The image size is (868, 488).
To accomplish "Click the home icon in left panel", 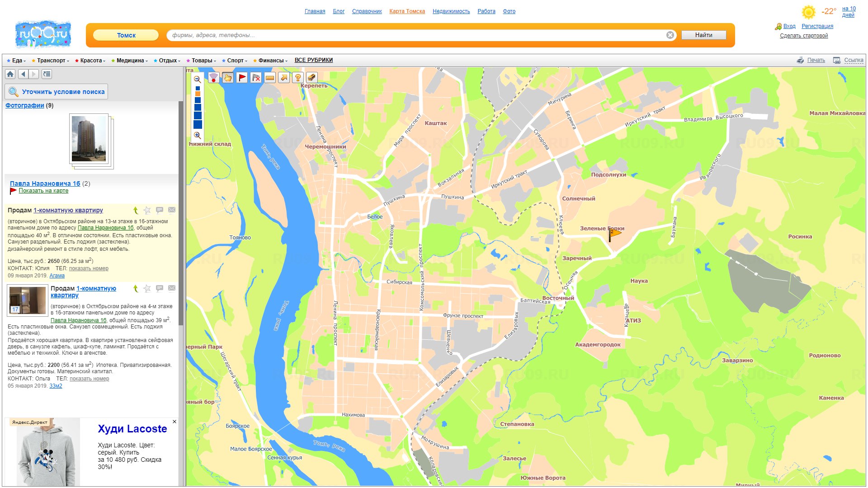I will pos(10,74).
